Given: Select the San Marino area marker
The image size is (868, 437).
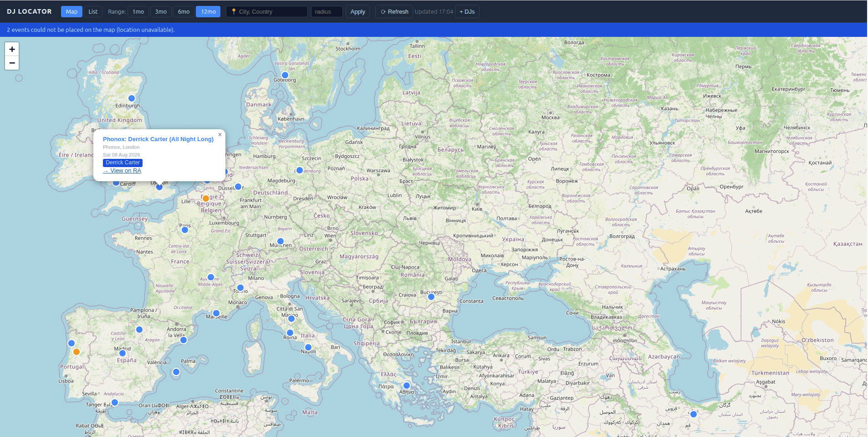Looking at the screenshot, I should 291,319.
